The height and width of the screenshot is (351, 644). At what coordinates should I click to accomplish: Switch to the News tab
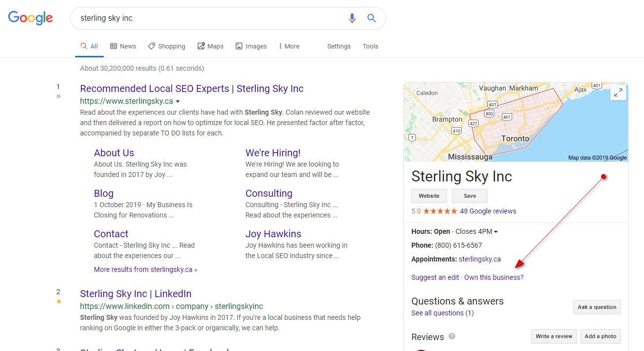[x=123, y=46]
